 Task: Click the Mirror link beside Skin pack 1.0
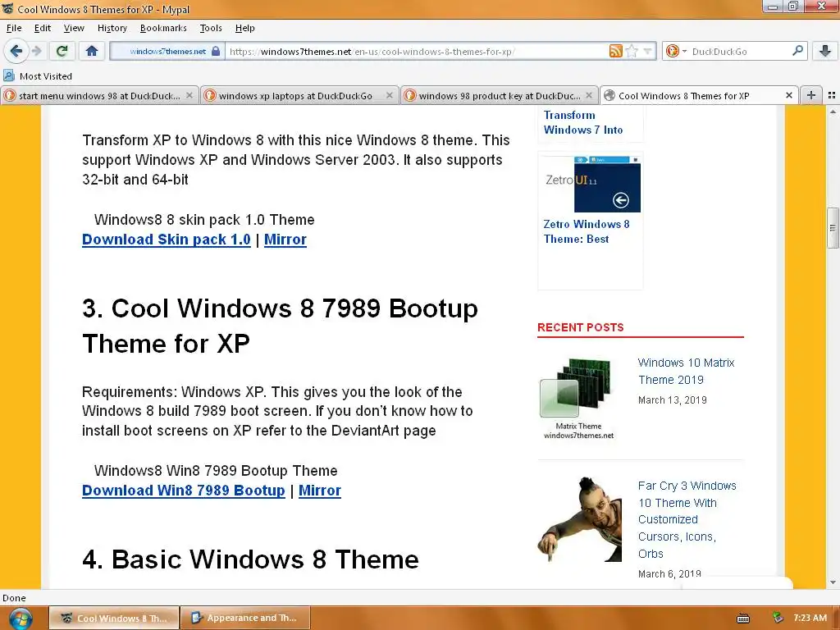click(x=285, y=240)
